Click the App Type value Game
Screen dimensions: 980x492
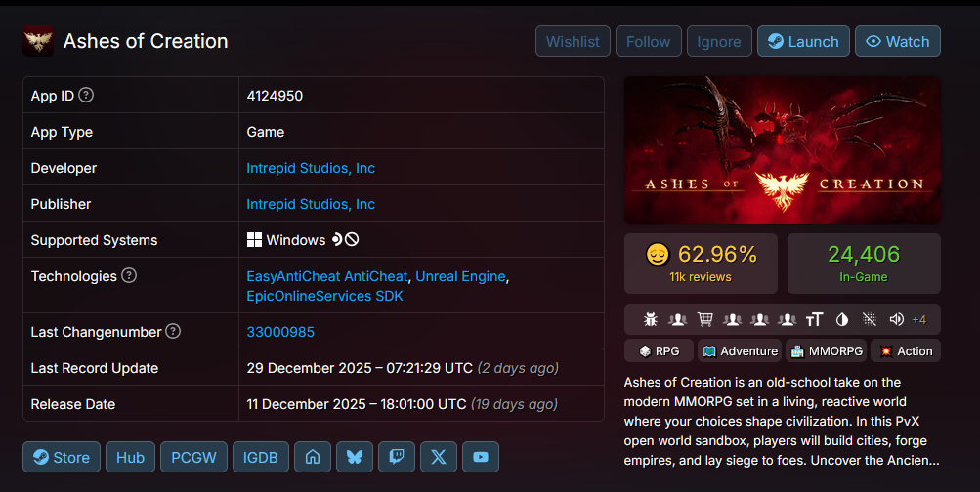pos(266,132)
